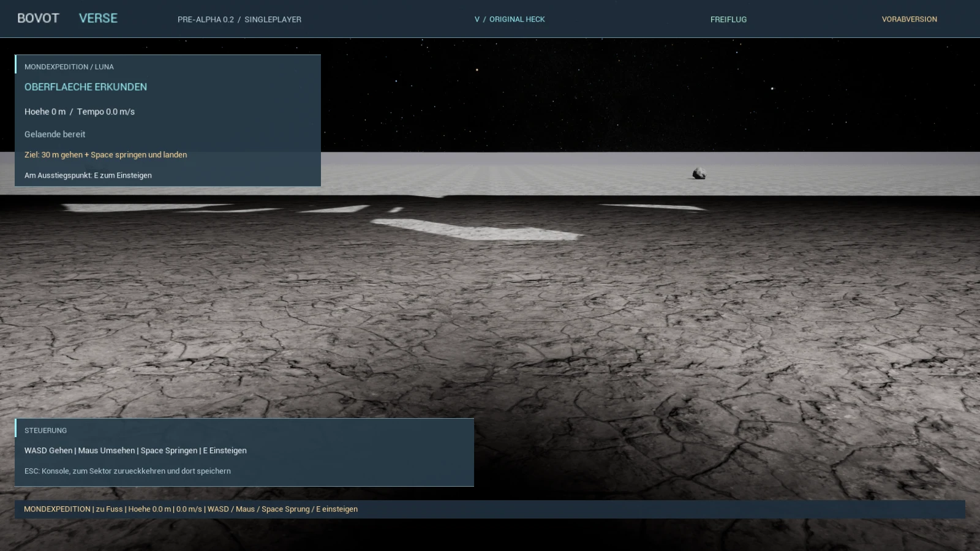Click the bottom MONDEXPEDITION status bar
Image resolution: width=980 pixels, height=551 pixels.
[490, 509]
